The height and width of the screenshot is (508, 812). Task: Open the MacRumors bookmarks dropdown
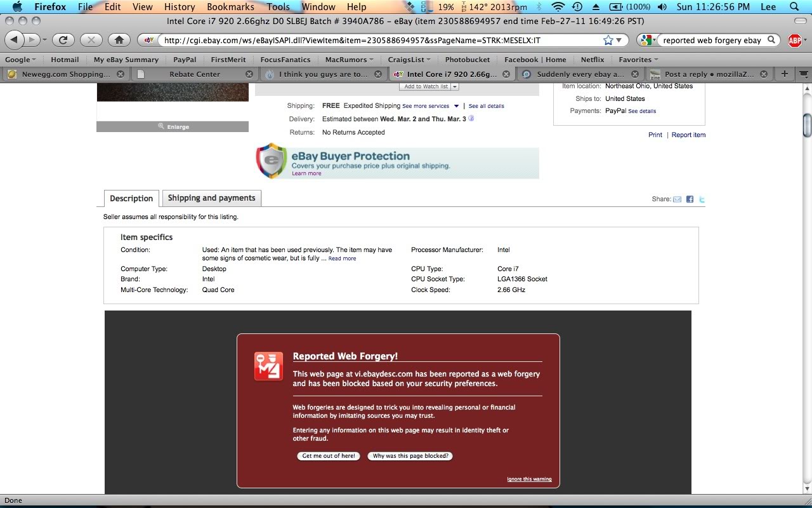[x=350, y=60]
